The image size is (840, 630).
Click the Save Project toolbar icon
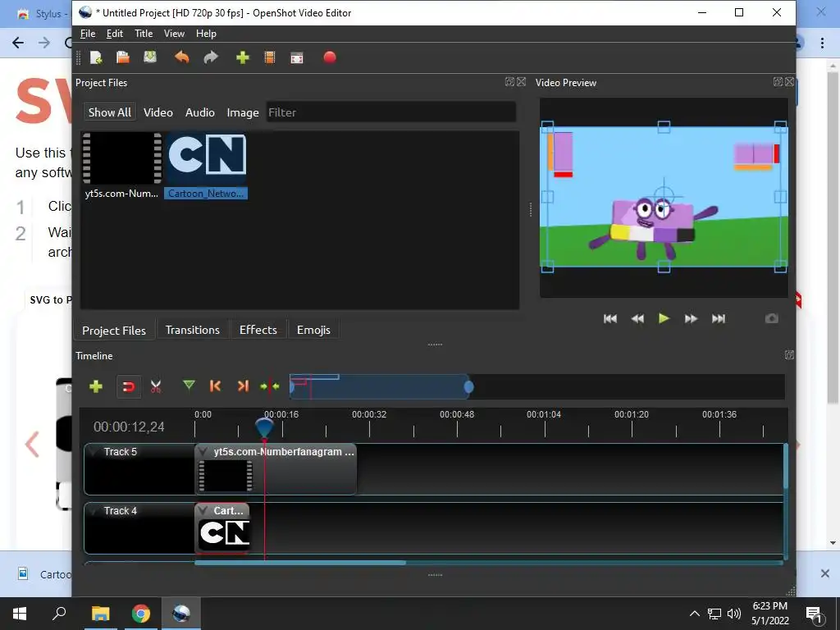coord(150,57)
